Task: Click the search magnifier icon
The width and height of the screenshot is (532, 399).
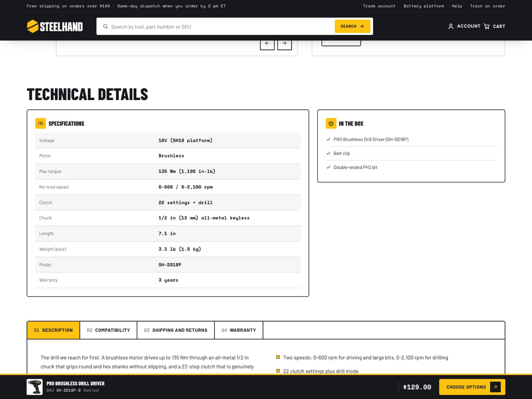Action: 106,27
